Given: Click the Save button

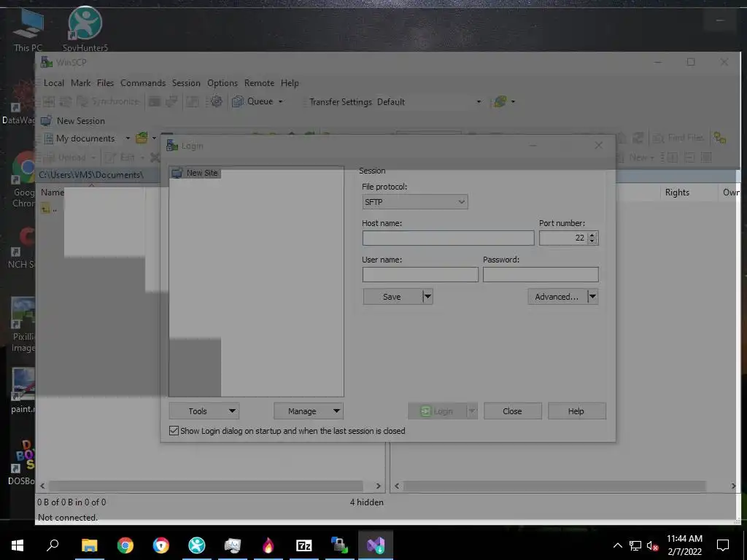Looking at the screenshot, I should pyautogui.click(x=392, y=297).
